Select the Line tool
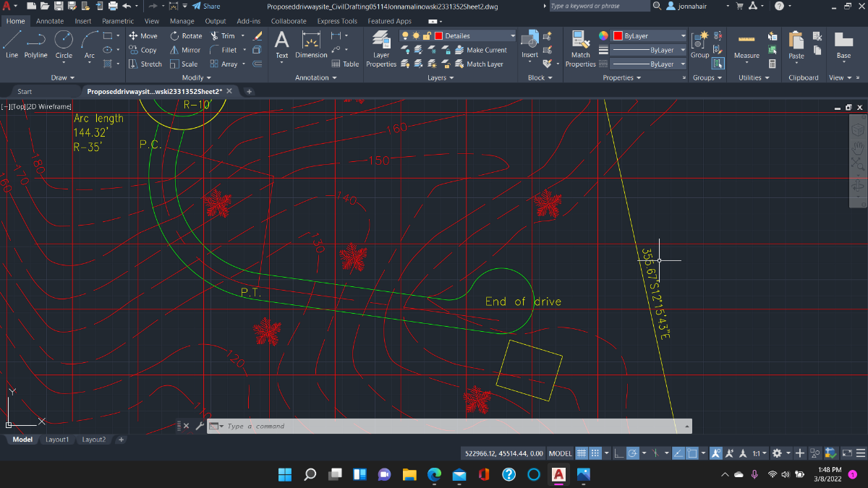 [x=12, y=45]
